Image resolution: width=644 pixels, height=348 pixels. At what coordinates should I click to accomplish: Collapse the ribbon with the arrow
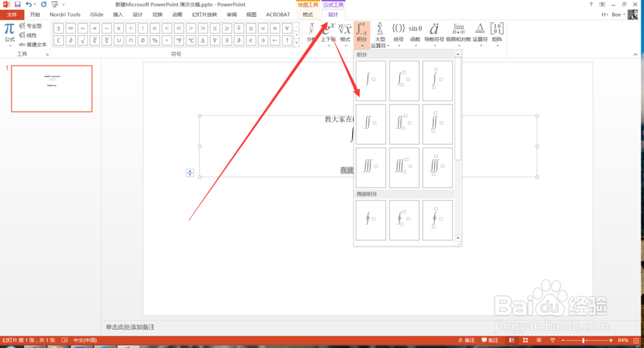point(636,54)
